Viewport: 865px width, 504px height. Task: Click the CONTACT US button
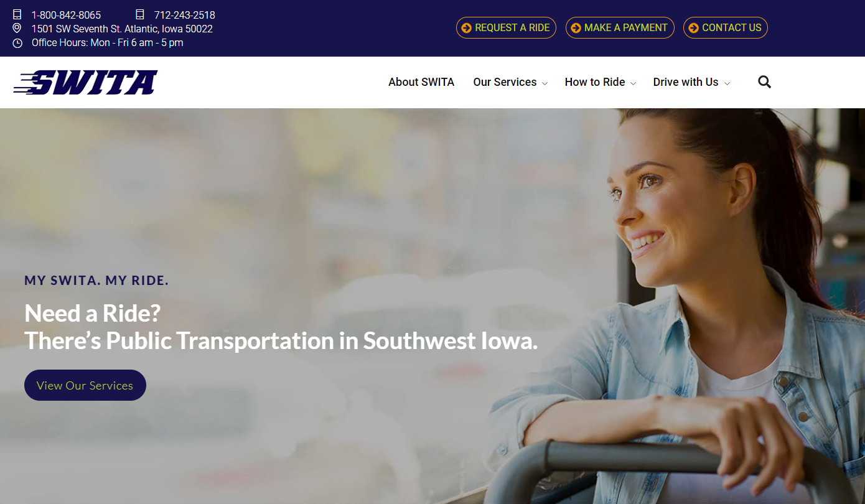click(x=726, y=27)
